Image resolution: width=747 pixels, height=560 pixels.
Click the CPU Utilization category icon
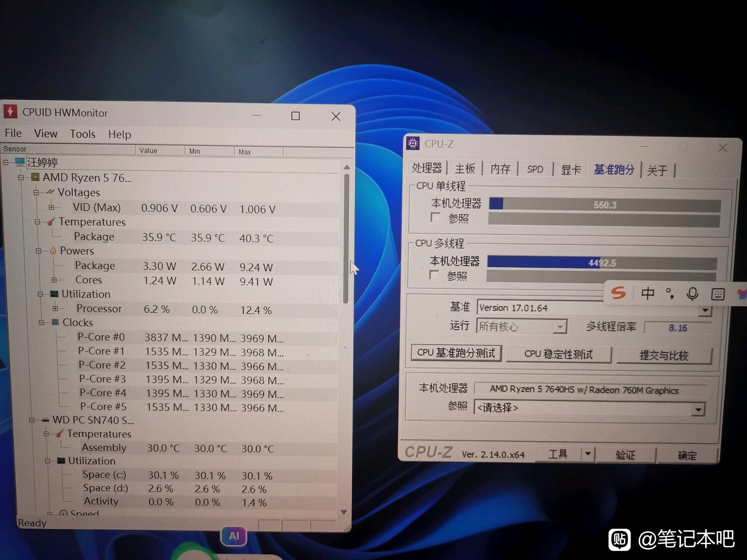(x=55, y=294)
